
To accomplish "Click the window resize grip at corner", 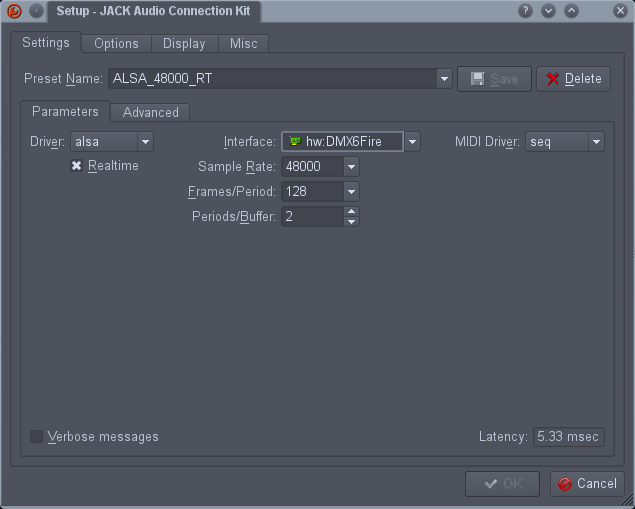I will pyautogui.click(x=628, y=501).
